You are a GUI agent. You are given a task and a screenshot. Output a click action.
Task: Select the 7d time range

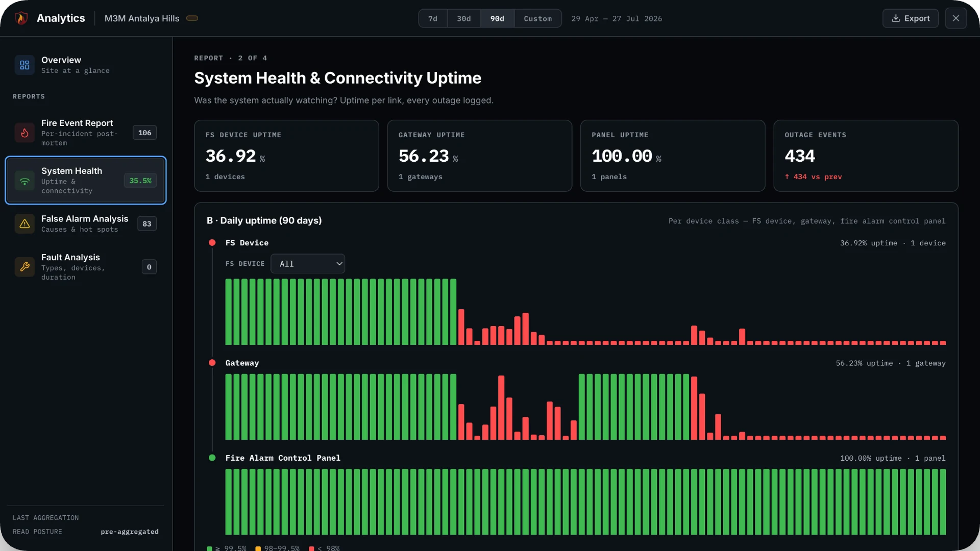(432, 18)
